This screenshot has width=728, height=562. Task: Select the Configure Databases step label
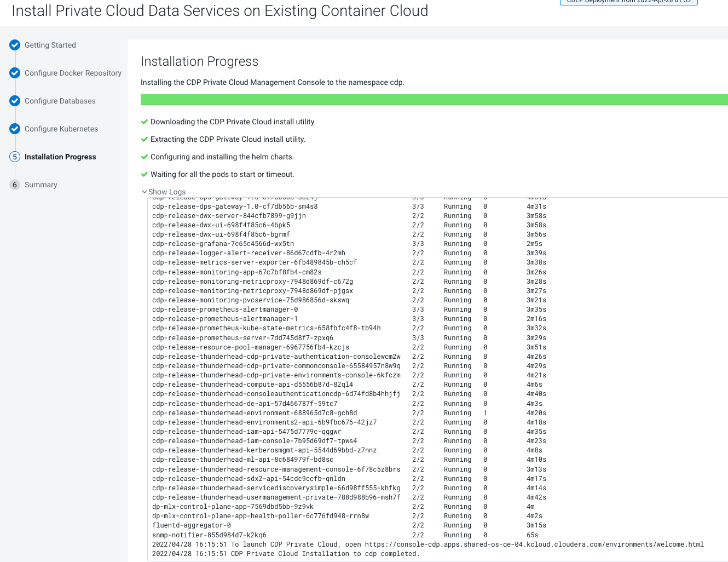pos(60,101)
